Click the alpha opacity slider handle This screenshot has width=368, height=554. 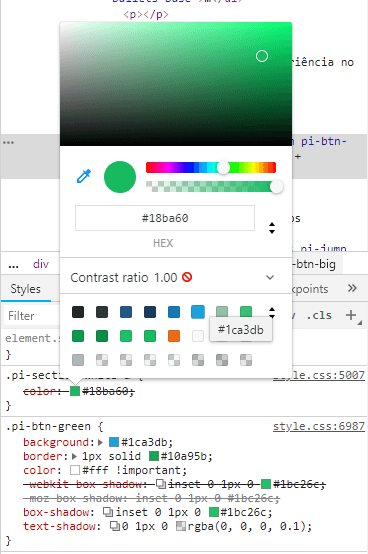click(277, 186)
